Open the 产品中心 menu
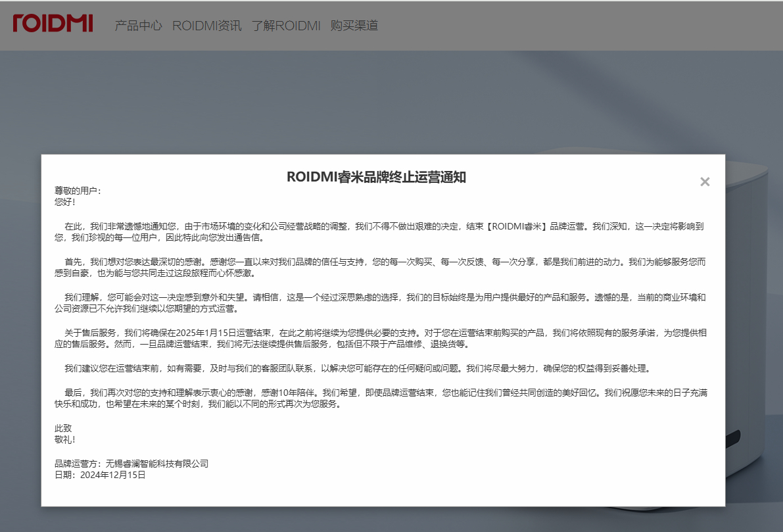Viewport: 783px width, 532px height. tap(138, 26)
